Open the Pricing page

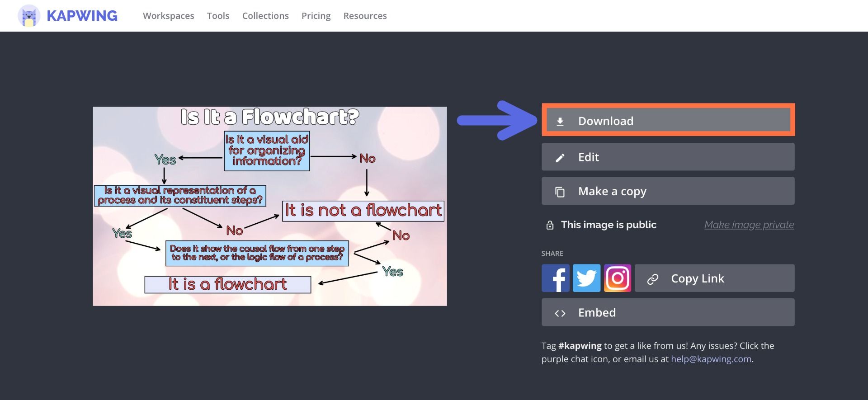tap(316, 16)
